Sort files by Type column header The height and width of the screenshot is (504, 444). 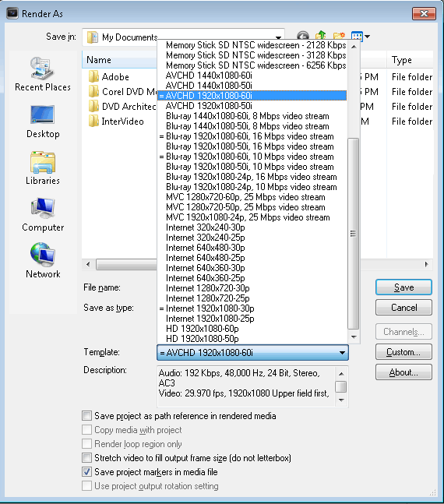click(410, 60)
